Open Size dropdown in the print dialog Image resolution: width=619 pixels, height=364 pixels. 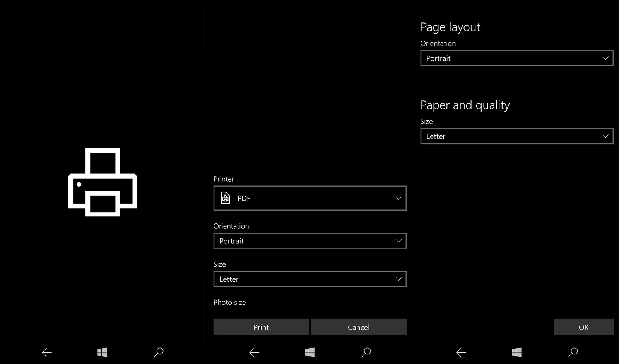310,279
